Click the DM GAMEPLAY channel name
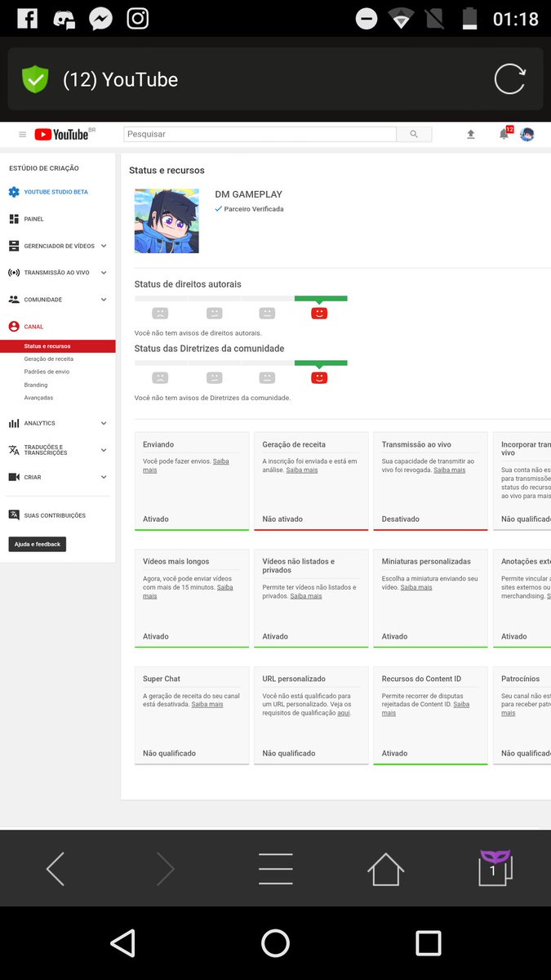 click(248, 194)
